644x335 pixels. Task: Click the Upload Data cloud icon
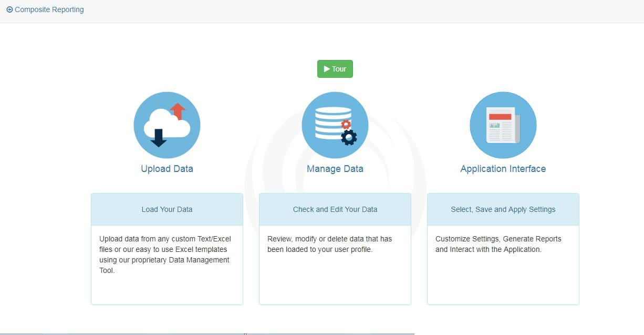click(167, 125)
